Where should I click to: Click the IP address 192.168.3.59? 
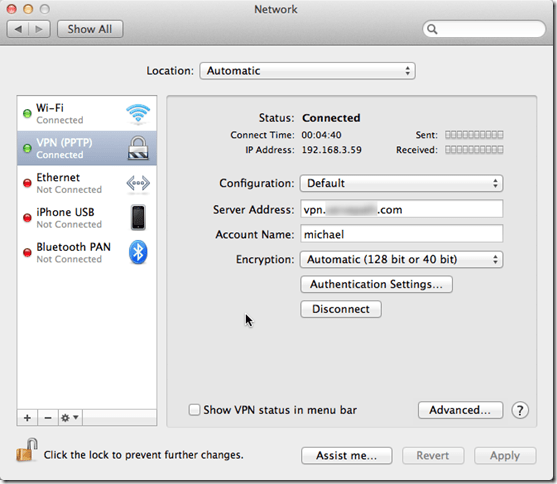click(x=331, y=150)
